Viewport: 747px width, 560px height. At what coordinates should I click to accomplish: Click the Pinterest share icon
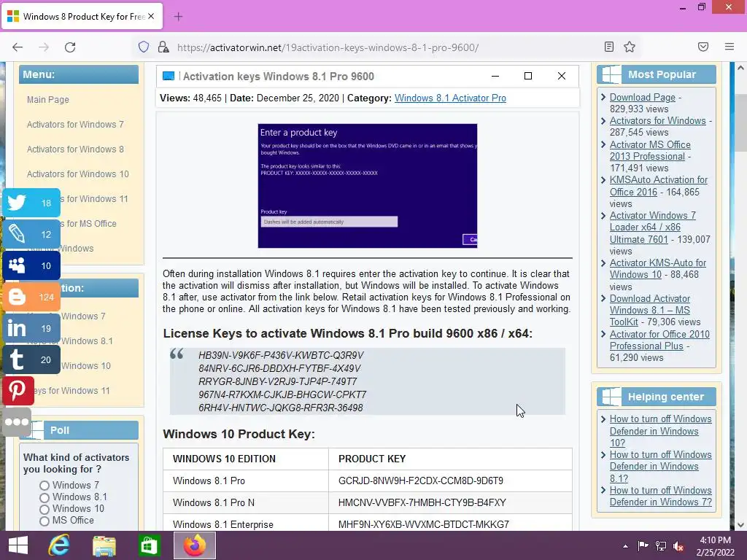point(18,391)
